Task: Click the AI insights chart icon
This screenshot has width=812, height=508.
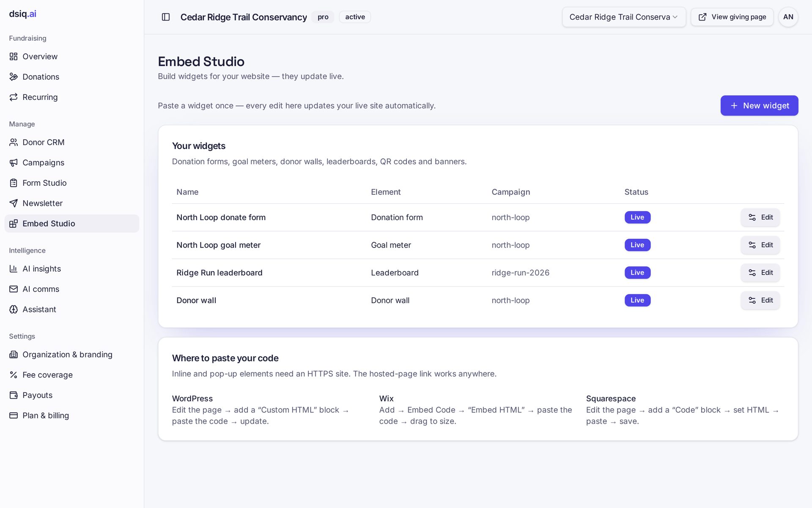Action: coord(14,269)
